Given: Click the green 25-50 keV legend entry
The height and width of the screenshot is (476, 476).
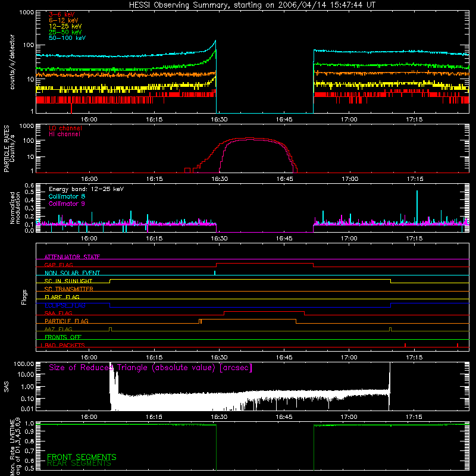Looking at the screenshot, I should point(65,32).
